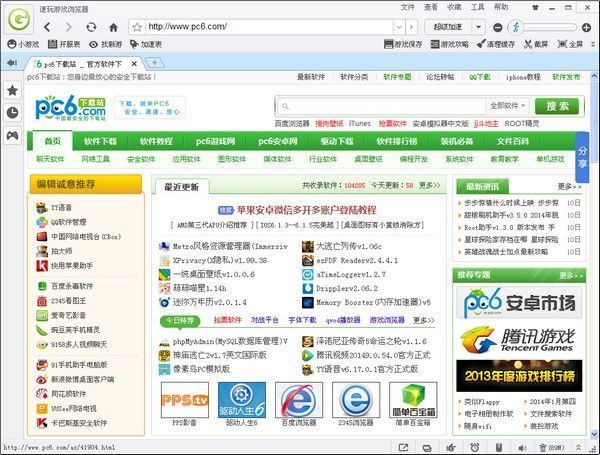Collapse the sidebar with the arrow icon

click(12, 63)
